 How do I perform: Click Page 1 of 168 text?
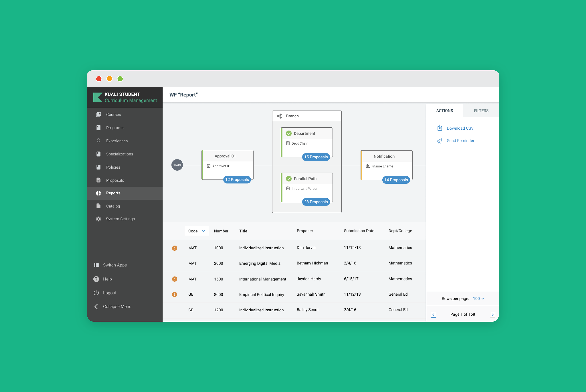coord(463,314)
